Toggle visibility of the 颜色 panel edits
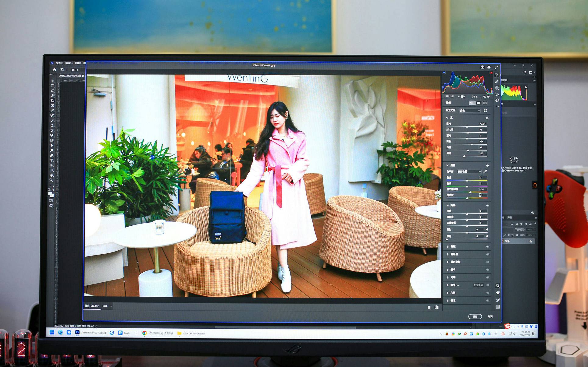Viewport: 588px width, 367px height. (x=487, y=165)
